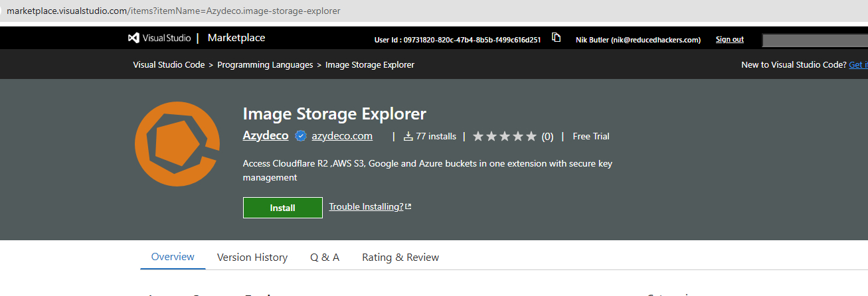The height and width of the screenshot is (296, 868).
Task: Select the Q & A tab
Action: tap(325, 258)
